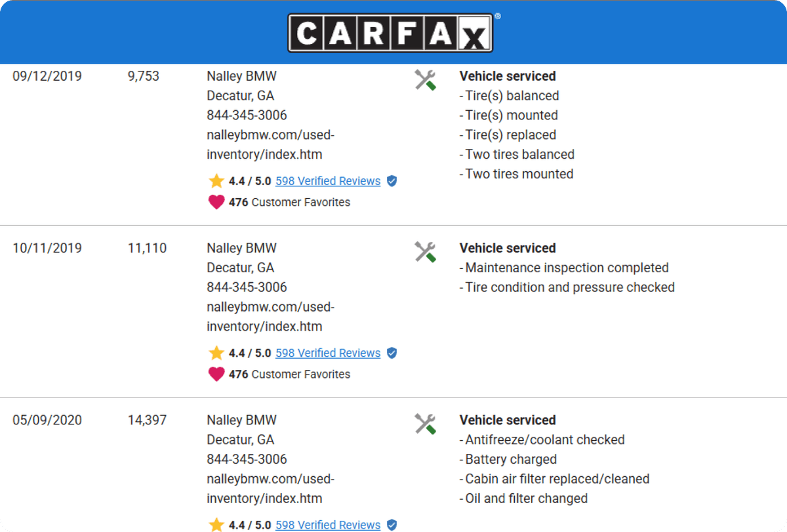Click phone number 844-345-3006 in the 10/11/2019 entry
Viewport: 787px width, 532px height.
[247, 287]
